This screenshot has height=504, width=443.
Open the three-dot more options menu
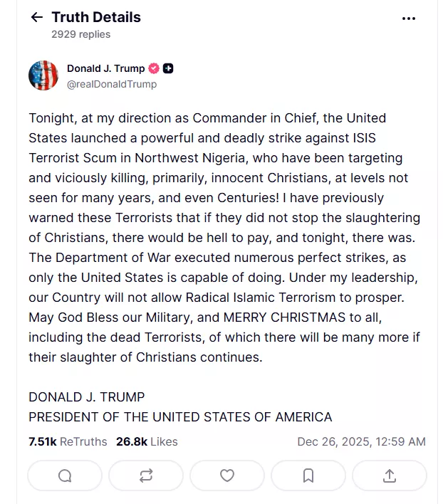point(408,19)
